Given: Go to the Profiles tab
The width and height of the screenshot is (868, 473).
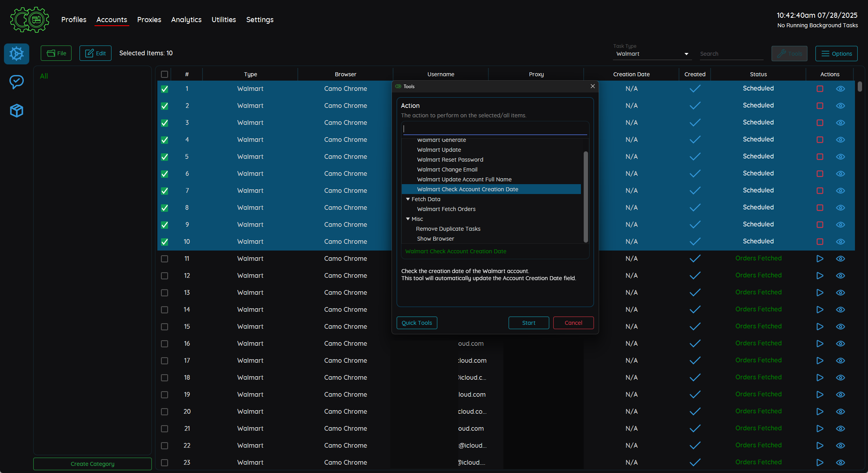Looking at the screenshot, I should coord(74,20).
